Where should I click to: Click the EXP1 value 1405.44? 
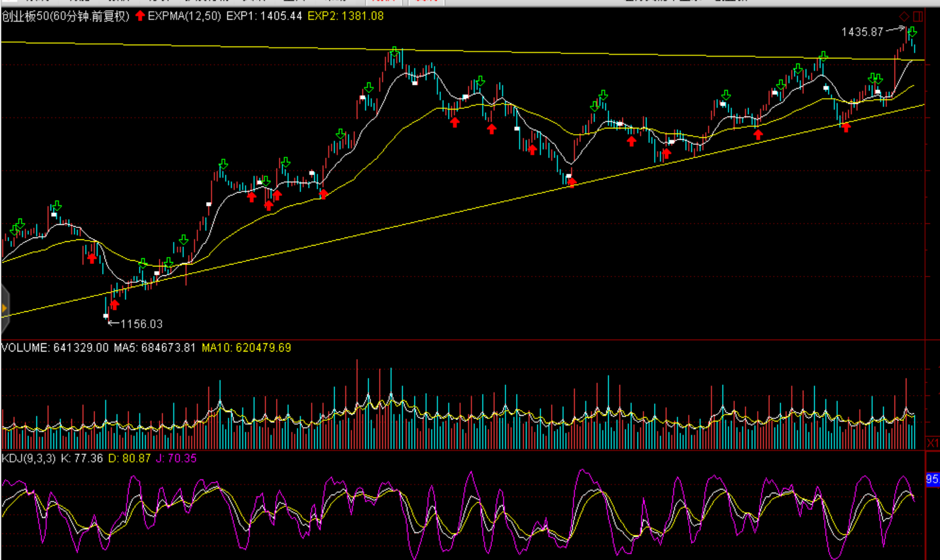tap(264, 16)
